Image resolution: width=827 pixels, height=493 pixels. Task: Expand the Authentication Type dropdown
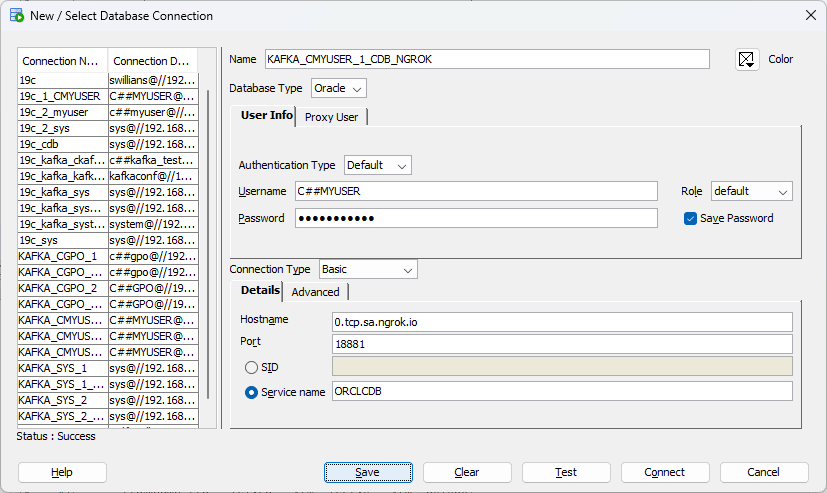click(377, 165)
